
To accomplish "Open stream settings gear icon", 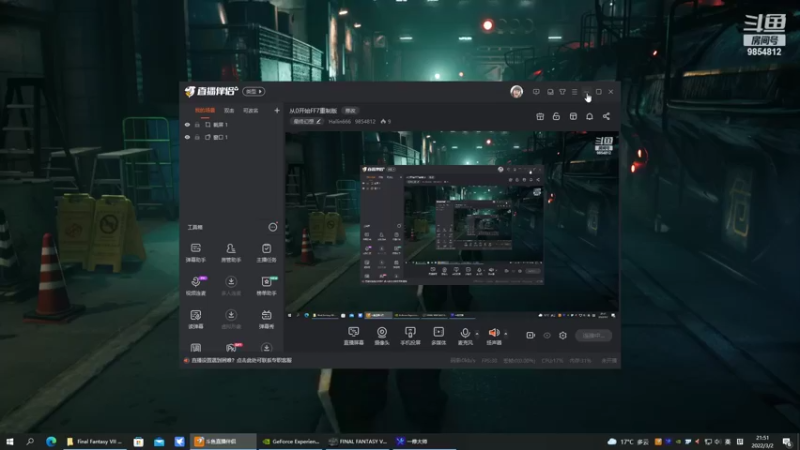I will coord(563,335).
